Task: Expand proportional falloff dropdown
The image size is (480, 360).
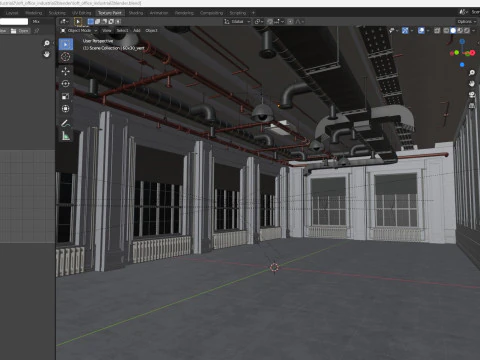Action: pyautogui.click(x=300, y=22)
